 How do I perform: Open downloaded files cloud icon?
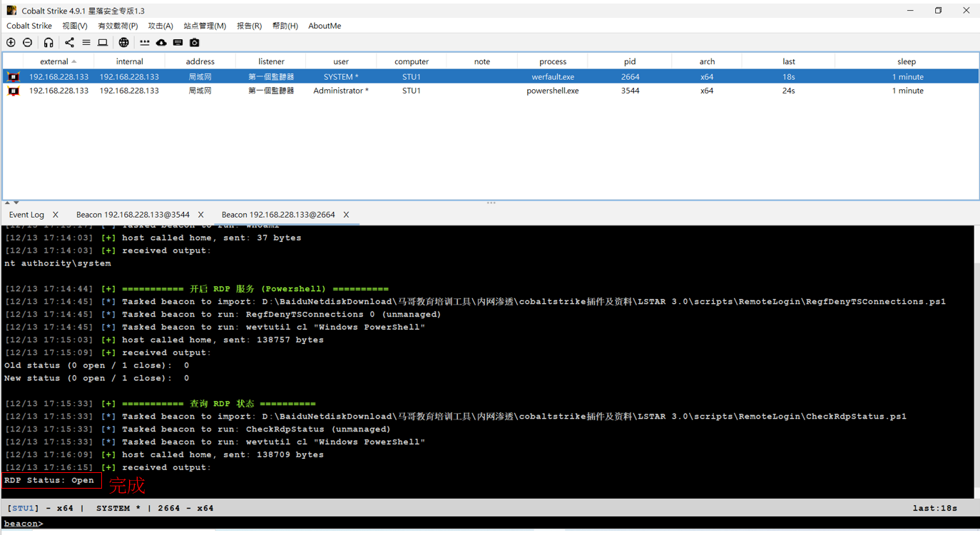(x=161, y=43)
